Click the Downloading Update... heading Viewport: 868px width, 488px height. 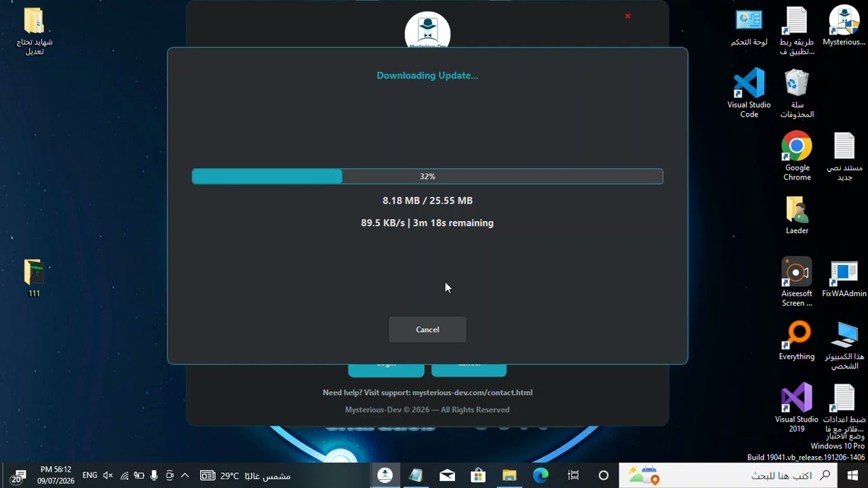(427, 75)
